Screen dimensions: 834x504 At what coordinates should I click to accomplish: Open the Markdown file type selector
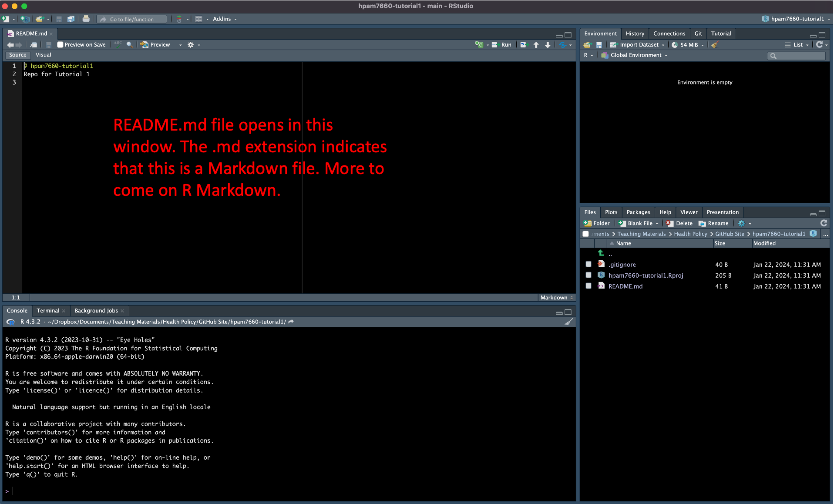(557, 298)
